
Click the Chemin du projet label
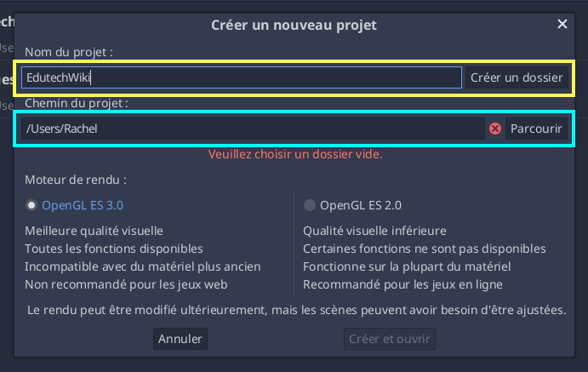click(76, 103)
